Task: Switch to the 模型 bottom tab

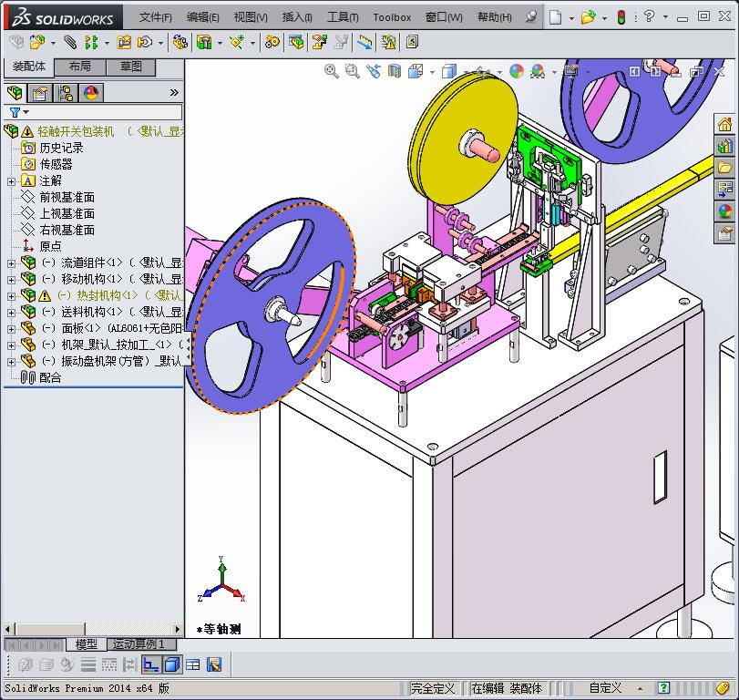Action: click(x=87, y=643)
